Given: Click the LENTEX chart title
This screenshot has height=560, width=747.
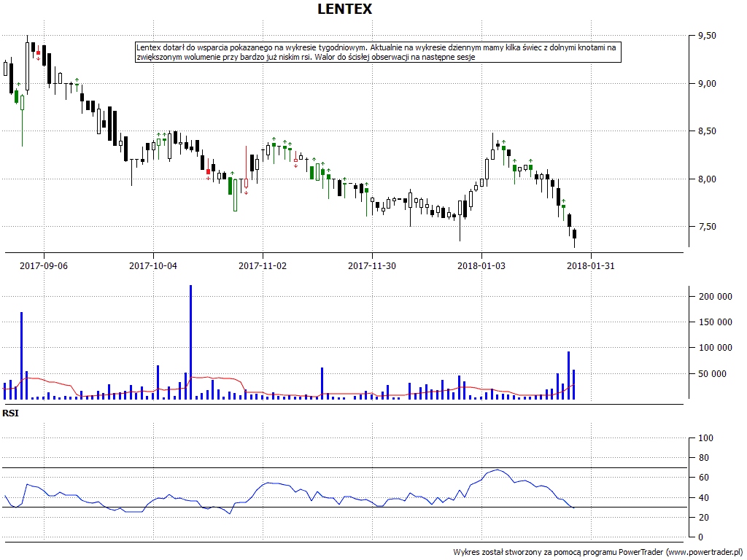Looking at the screenshot, I should tap(344, 9).
